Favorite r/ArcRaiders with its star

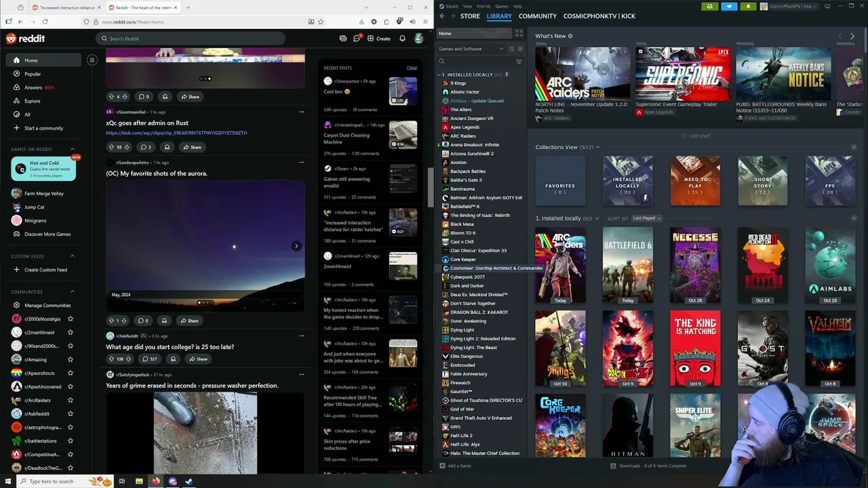71,401
